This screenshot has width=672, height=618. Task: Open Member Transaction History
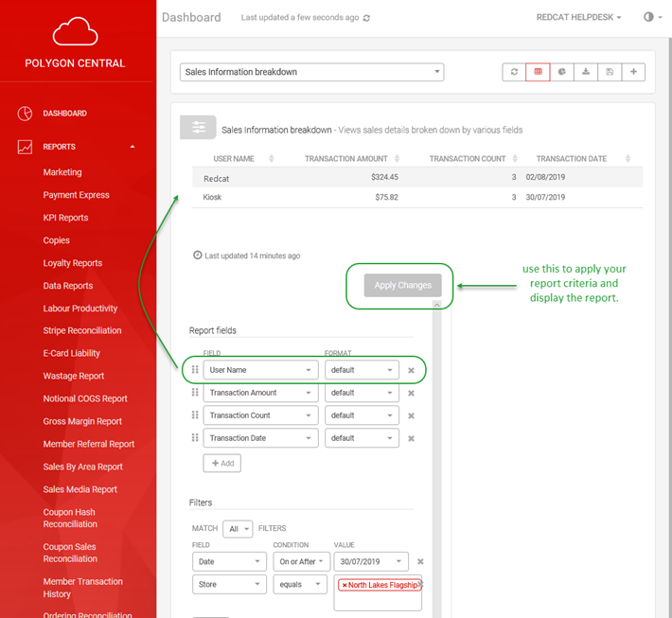click(82, 588)
